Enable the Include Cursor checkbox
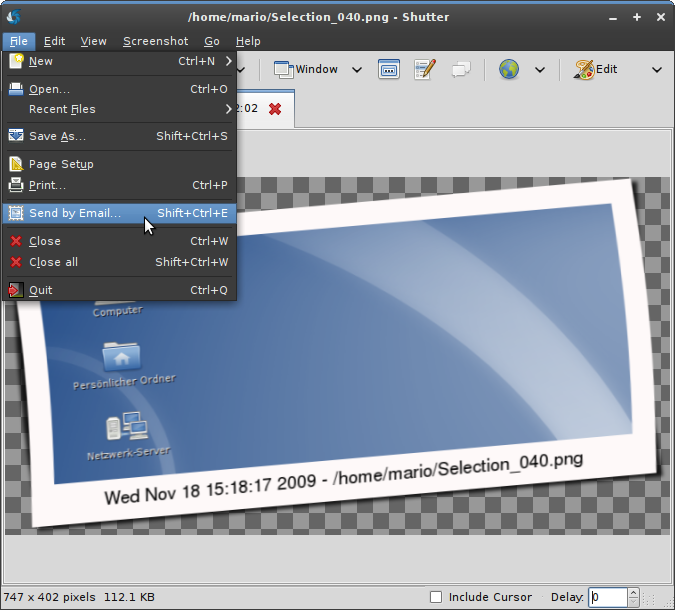The height and width of the screenshot is (610, 675). click(435, 597)
